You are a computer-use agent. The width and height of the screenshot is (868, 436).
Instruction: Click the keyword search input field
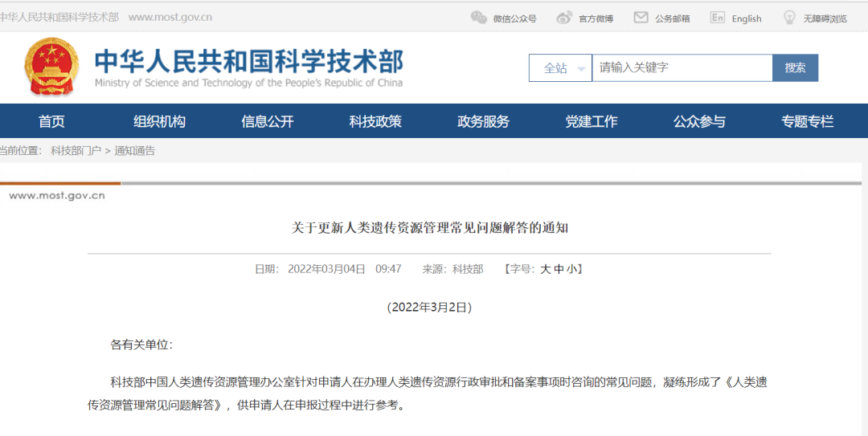click(x=682, y=68)
